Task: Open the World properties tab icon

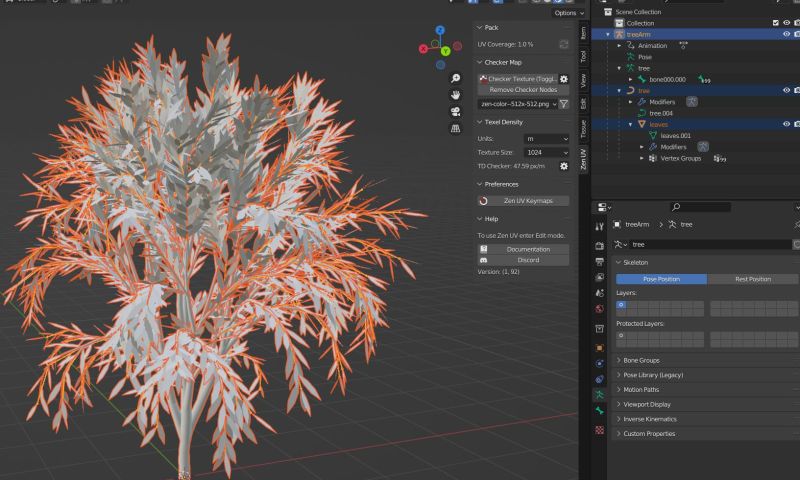Action: click(599, 309)
